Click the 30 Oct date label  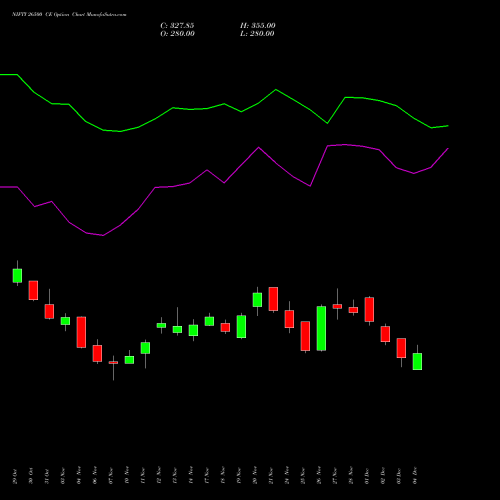click(x=31, y=476)
